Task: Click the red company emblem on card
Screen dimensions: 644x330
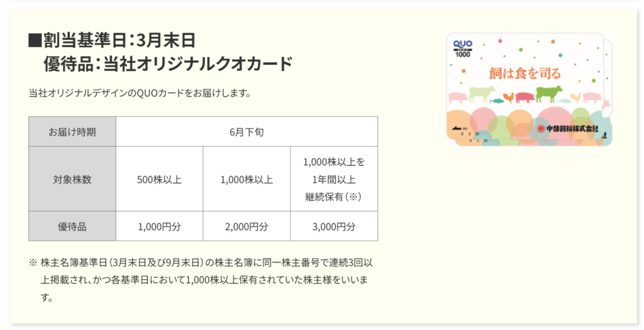Action: (541, 128)
